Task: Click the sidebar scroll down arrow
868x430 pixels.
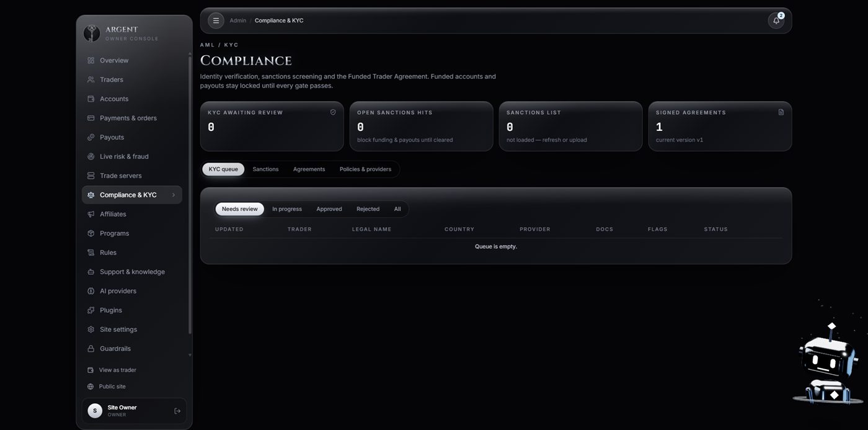Action: [x=190, y=356]
